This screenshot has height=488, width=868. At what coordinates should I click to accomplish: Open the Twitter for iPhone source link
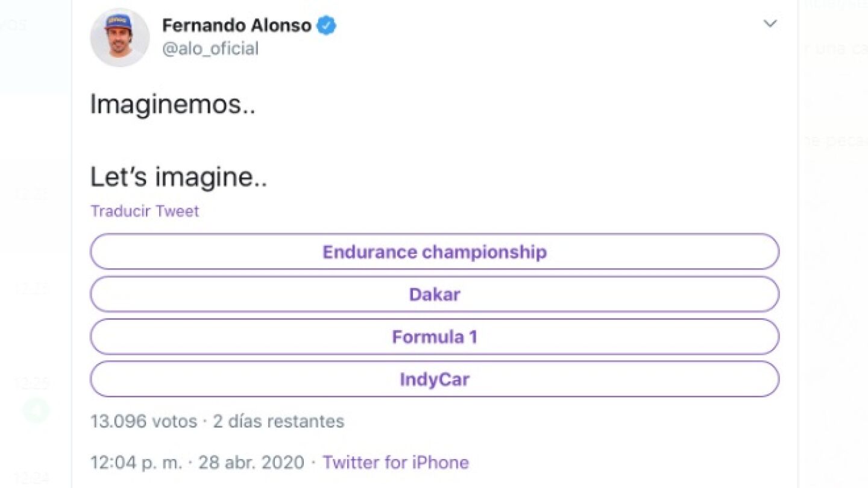pyautogui.click(x=395, y=463)
